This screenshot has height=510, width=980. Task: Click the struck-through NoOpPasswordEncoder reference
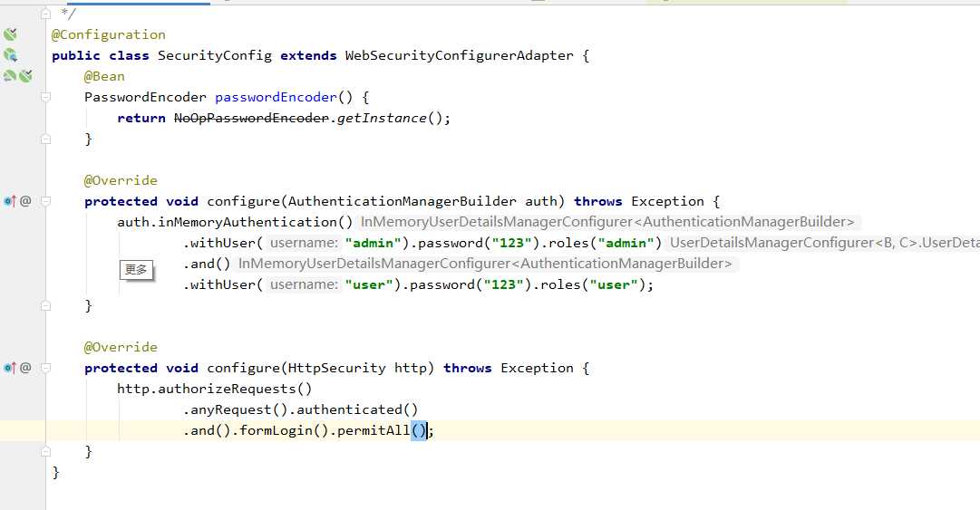tap(251, 118)
